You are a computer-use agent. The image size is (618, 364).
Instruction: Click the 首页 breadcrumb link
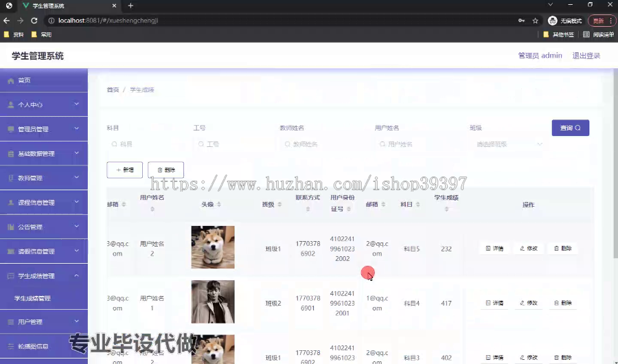[x=113, y=90]
